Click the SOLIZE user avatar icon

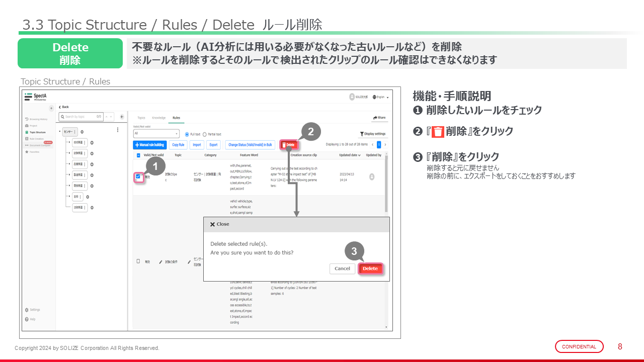coord(352,97)
